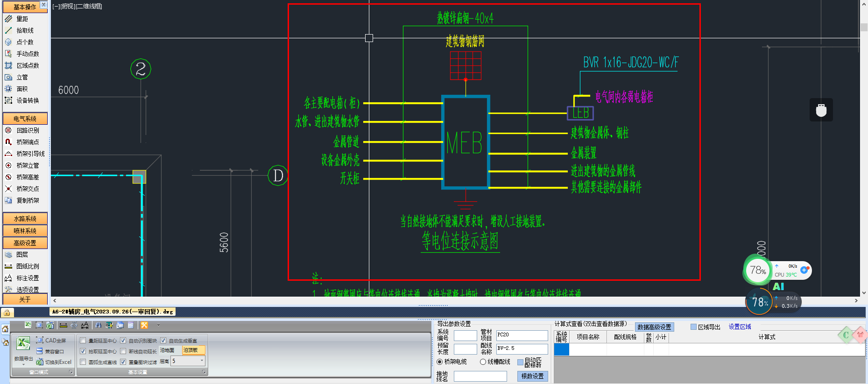Select the 沿地面 option button
This screenshot has height=384, width=868.
[167, 350]
